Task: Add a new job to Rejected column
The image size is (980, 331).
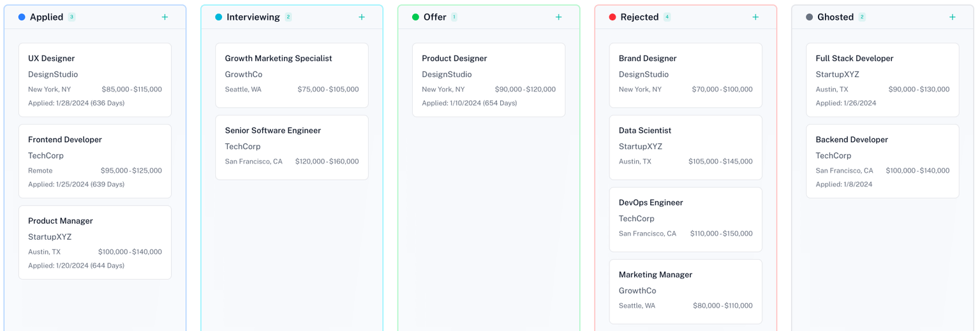Action: point(755,17)
